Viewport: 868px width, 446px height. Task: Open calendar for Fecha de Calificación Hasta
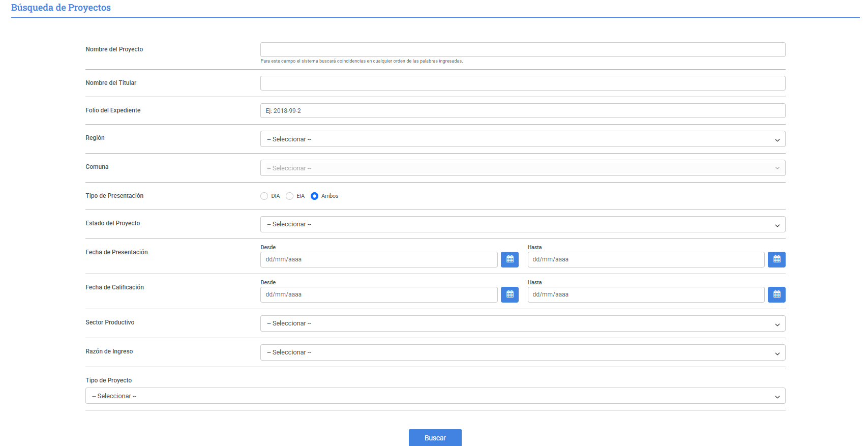(776, 294)
